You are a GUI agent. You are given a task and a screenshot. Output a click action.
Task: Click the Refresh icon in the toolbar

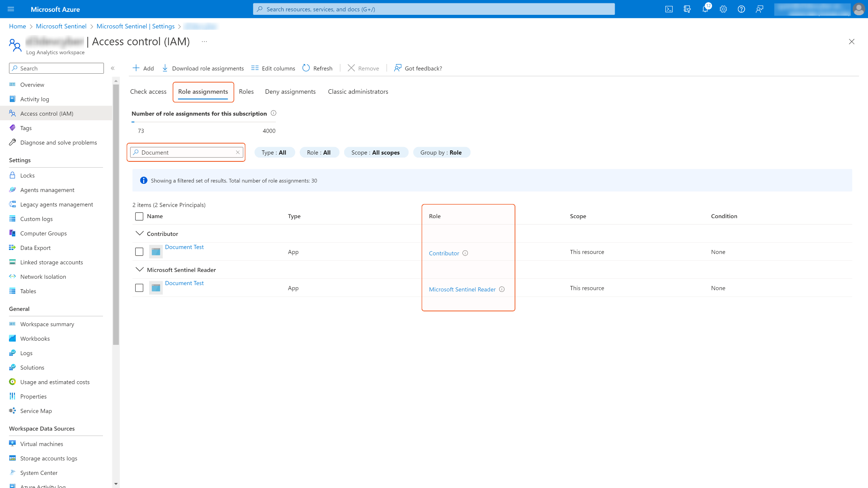306,68
